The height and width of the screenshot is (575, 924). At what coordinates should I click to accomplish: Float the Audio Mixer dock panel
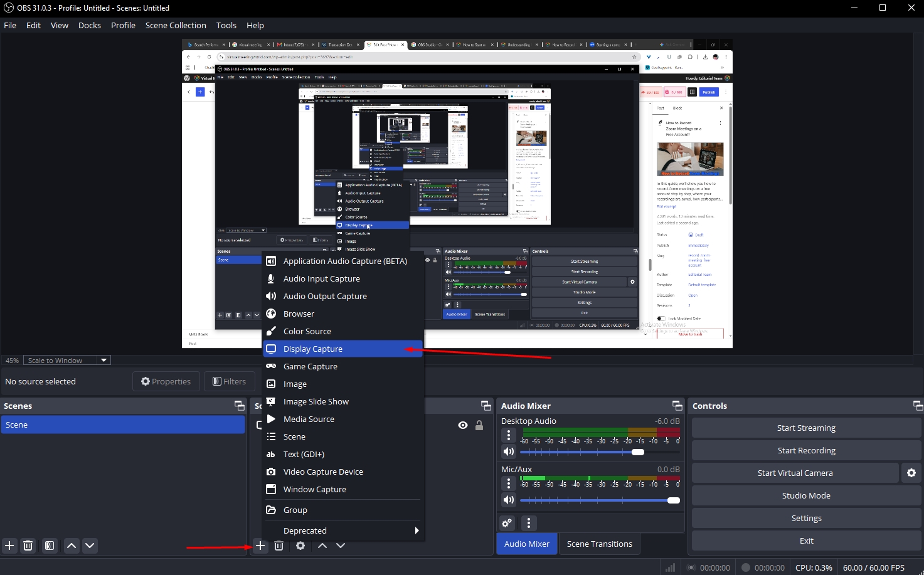677,406
